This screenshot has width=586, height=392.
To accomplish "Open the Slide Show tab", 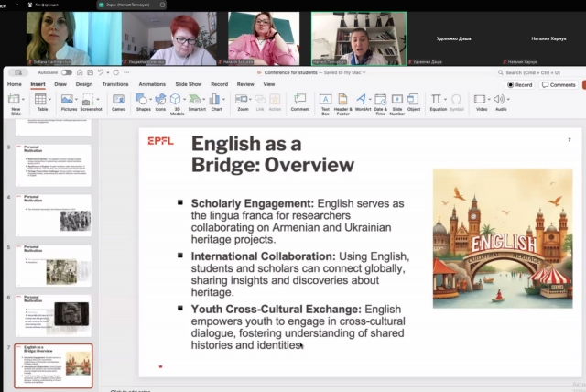I will click(x=188, y=84).
